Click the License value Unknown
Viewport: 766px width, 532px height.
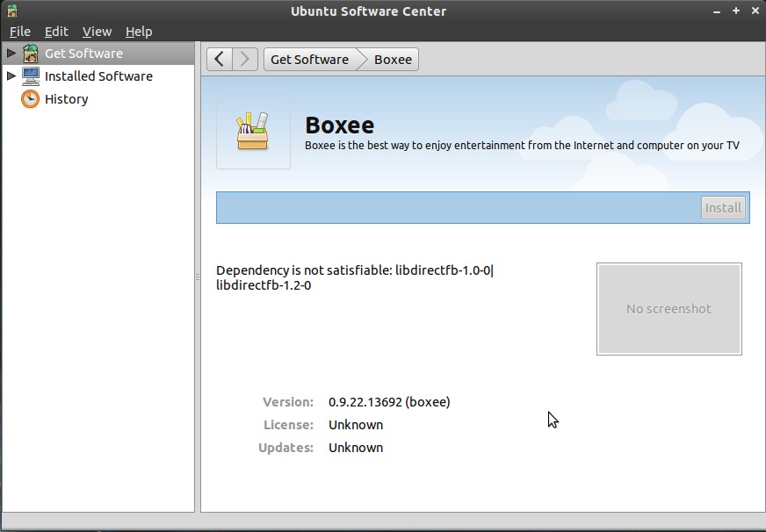356,425
